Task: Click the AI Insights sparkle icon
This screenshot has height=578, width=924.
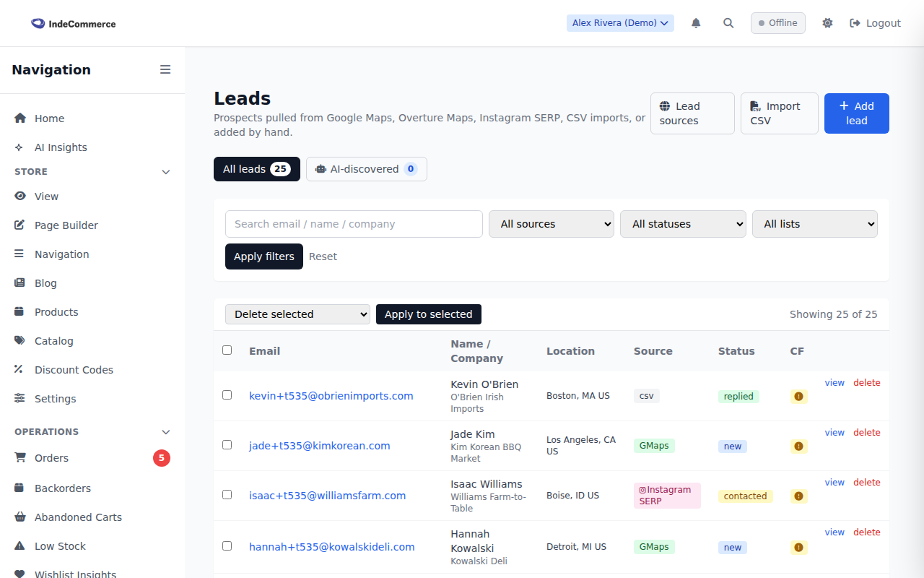Action: [19, 147]
